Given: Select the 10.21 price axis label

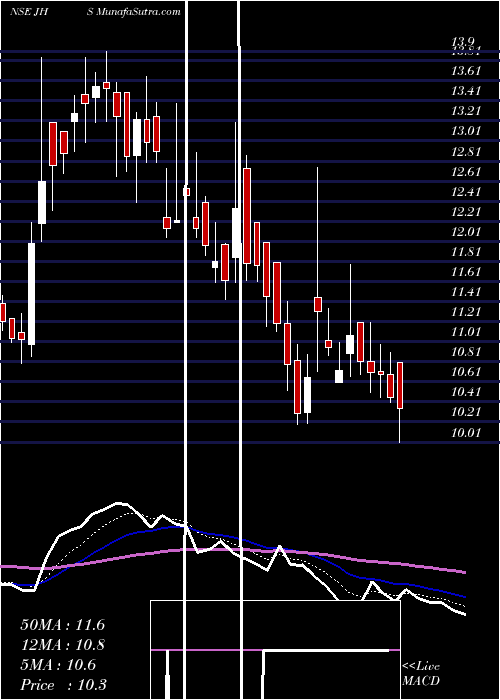Looking at the screenshot, I should (466, 412).
